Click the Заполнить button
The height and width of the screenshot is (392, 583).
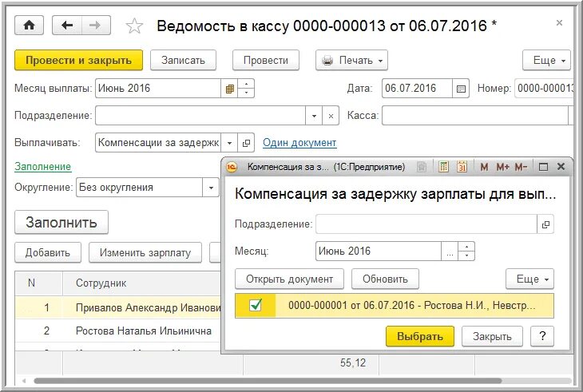coord(61,222)
